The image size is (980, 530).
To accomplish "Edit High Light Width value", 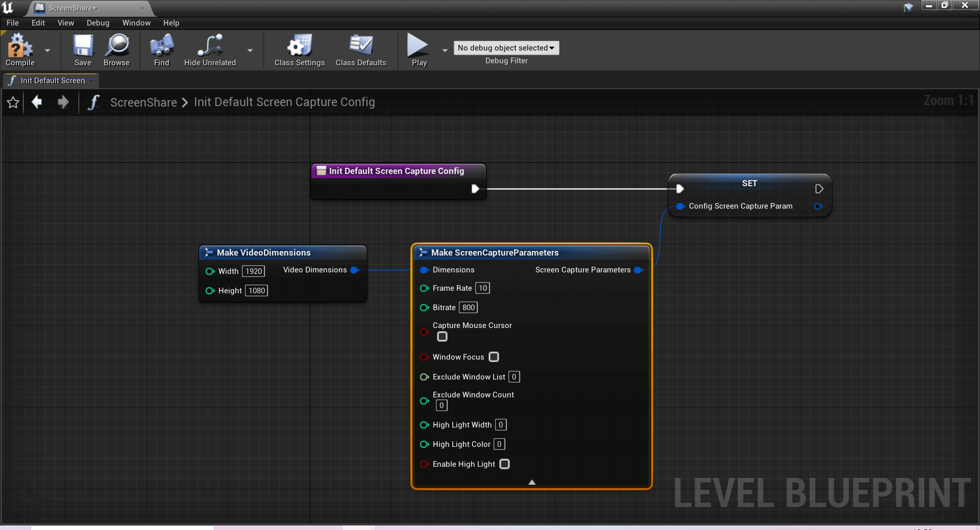I will [501, 425].
